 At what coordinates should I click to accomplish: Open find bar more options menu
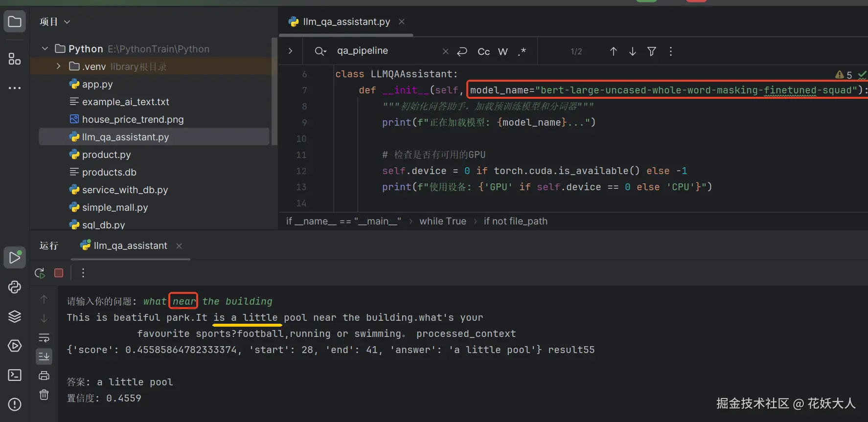pyautogui.click(x=671, y=51)
